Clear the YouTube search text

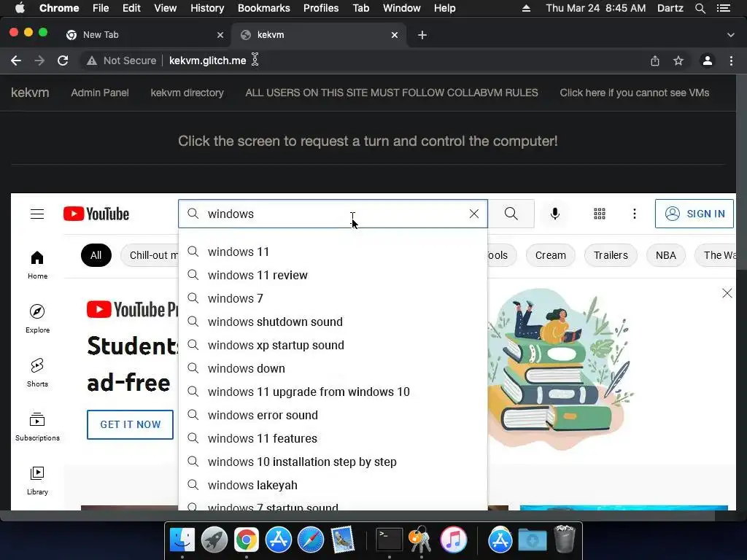click(474, 214)
